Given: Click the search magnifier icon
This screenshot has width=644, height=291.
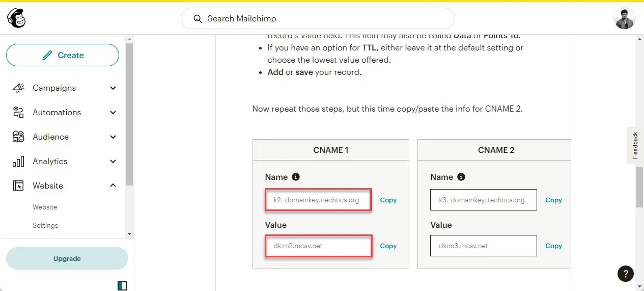Looking at the screenshot, I should pos(198,19).
